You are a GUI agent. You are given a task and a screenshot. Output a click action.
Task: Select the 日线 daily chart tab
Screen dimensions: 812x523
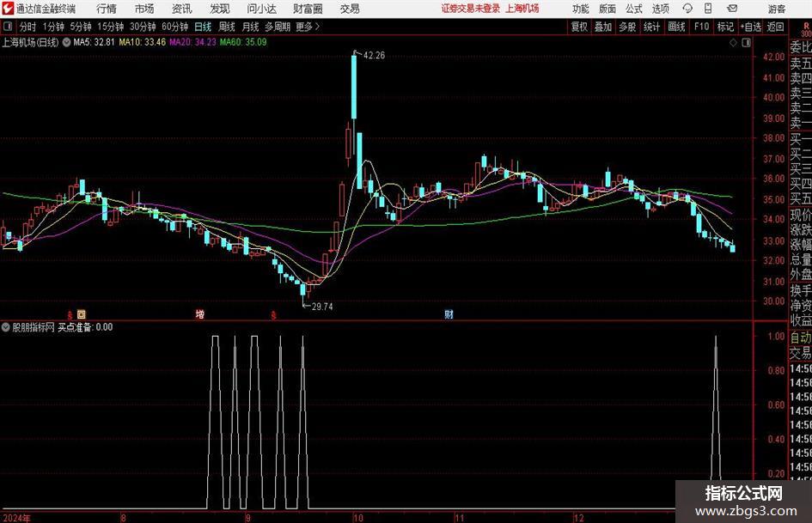203,27
